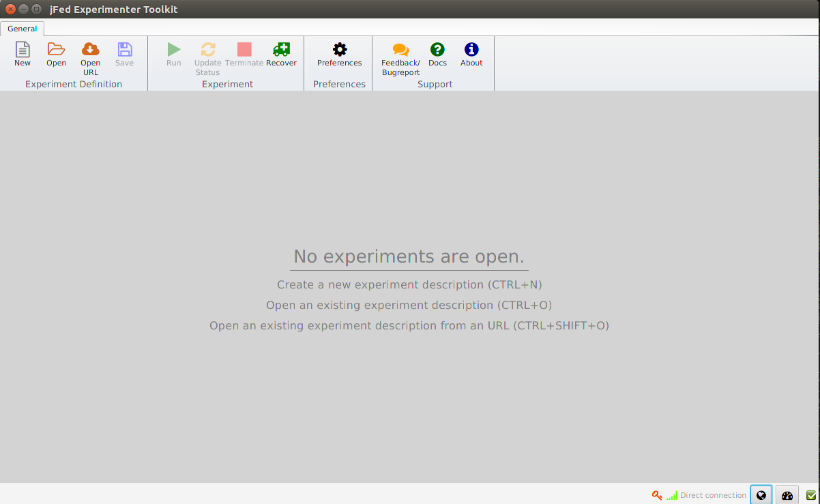
Task: Click the 'Direct connection' status text
Action: [x=713, y=495]
